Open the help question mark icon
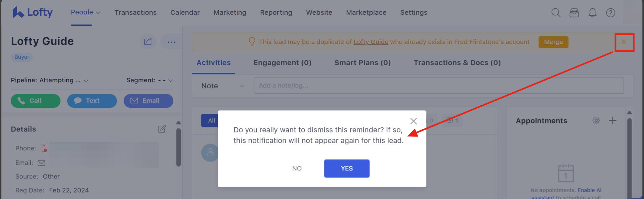Screen dimensions: 644x199 click(x=610, y=13)
